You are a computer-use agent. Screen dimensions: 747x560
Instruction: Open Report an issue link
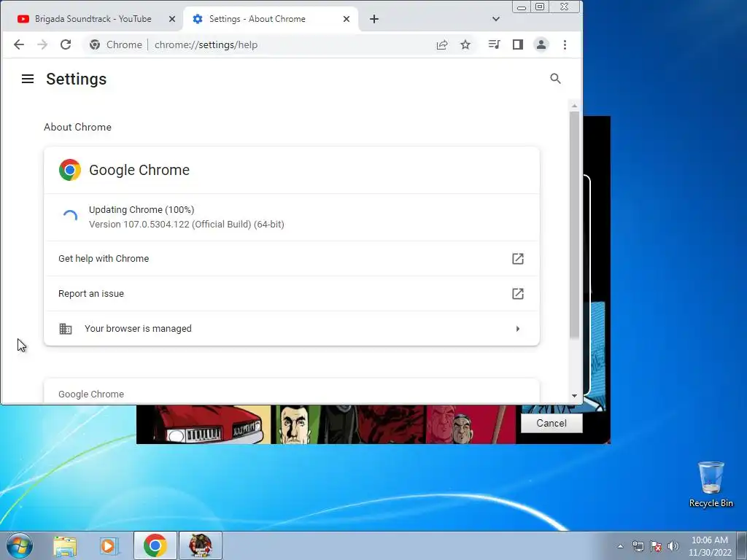pos(292,294)
